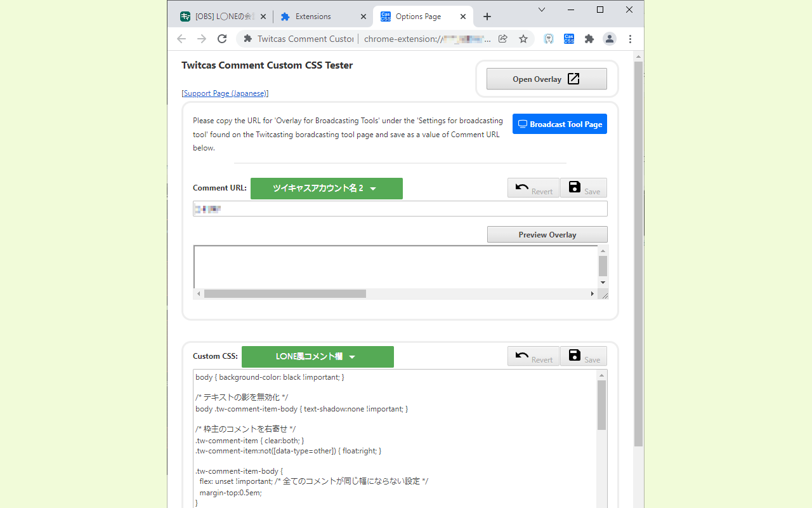
Task: Click the preview box scroll up arrow
Action: pyautogui.click(x=603, y=250)
